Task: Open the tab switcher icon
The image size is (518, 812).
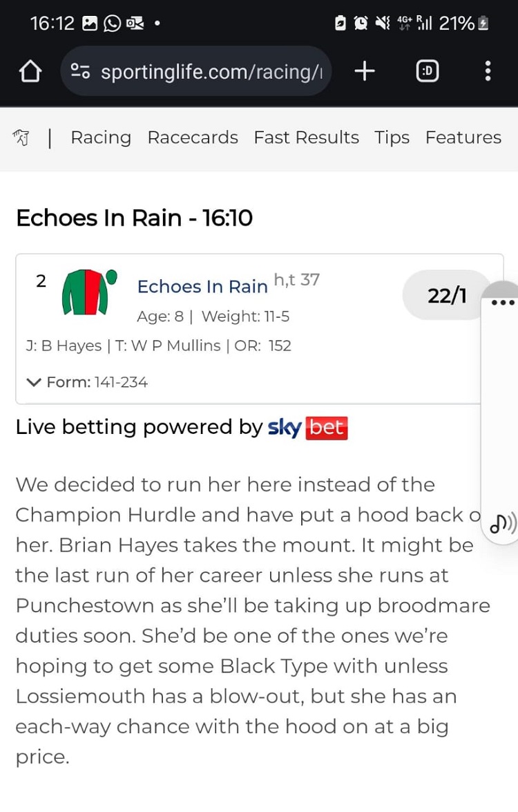Action: [x=428, y=70]
